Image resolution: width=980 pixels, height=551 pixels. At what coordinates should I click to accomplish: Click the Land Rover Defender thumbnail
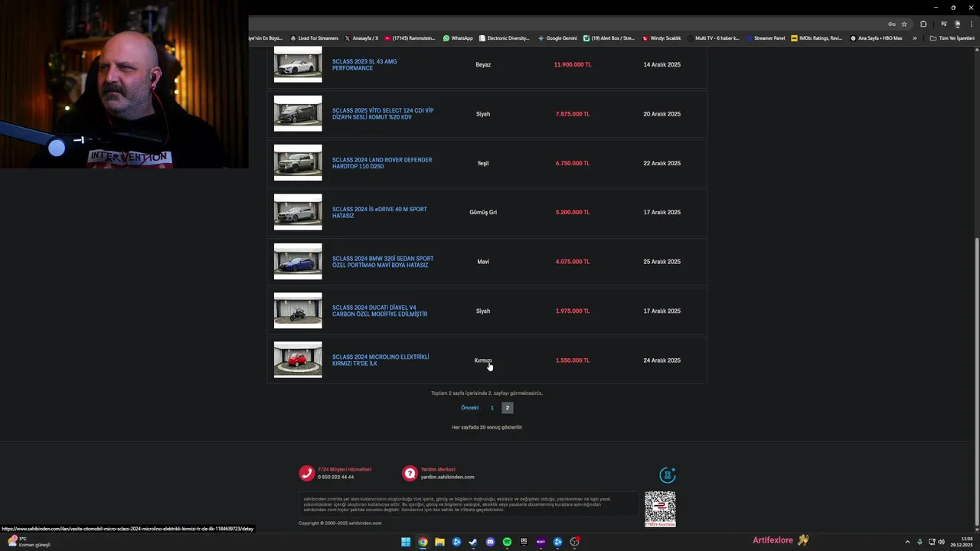(x=298, y=163)
